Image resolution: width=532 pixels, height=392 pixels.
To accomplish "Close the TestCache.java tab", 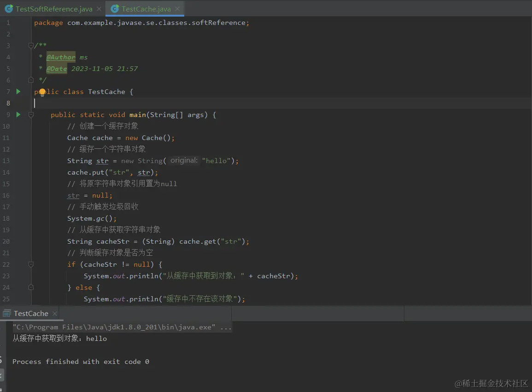I will (x=177, y=9).
